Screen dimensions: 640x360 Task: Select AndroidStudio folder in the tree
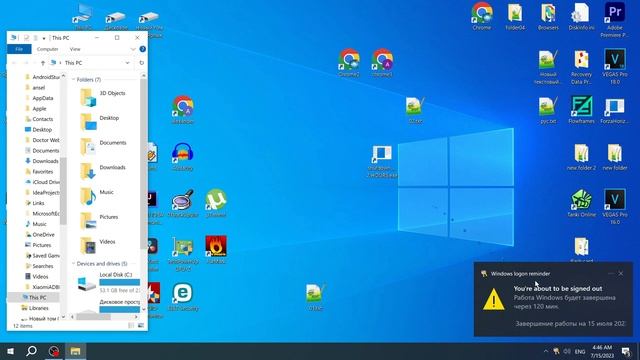[42, 77]
